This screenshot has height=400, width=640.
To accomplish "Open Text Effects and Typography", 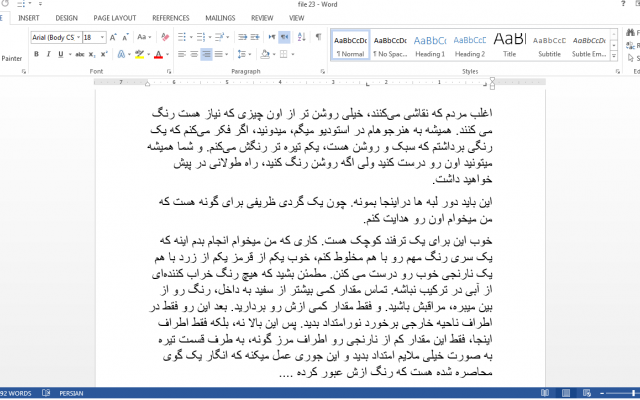I will coord(121,54).
